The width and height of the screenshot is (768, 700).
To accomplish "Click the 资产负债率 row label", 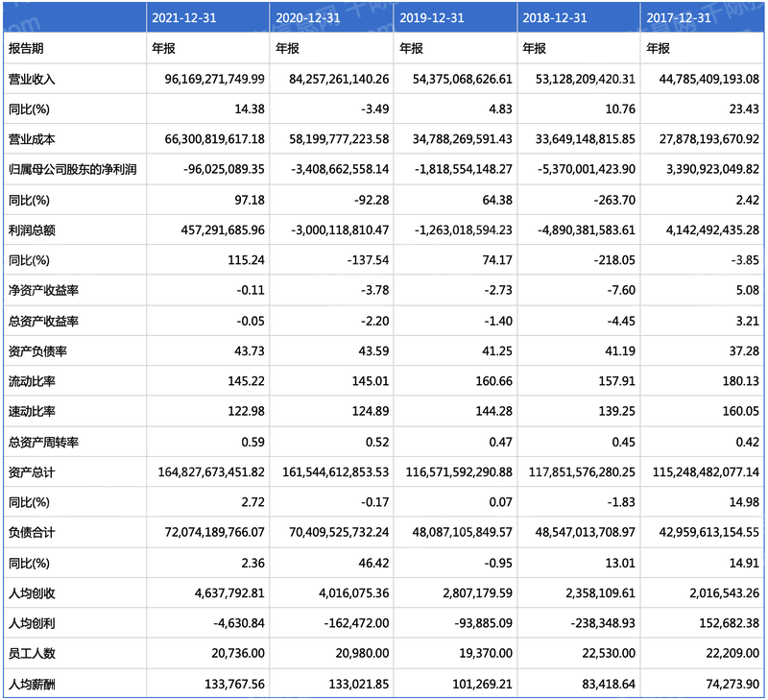I will (x=37, y=351).
